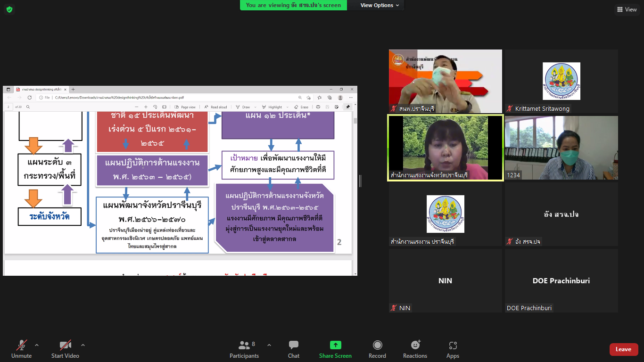Select the DOE Prachinburi participant tile
Viewport: 644px width, 362px height.
561,280
